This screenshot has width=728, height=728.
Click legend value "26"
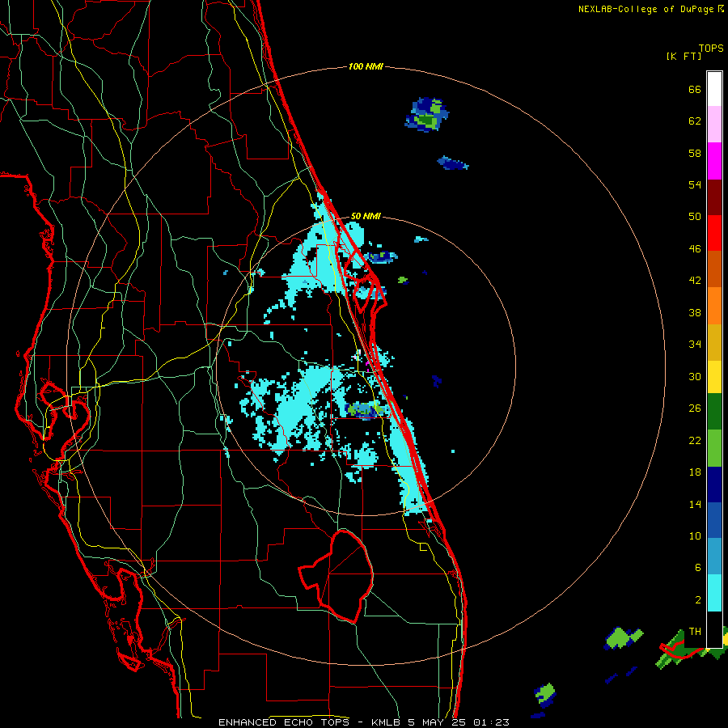pos(695,408)
